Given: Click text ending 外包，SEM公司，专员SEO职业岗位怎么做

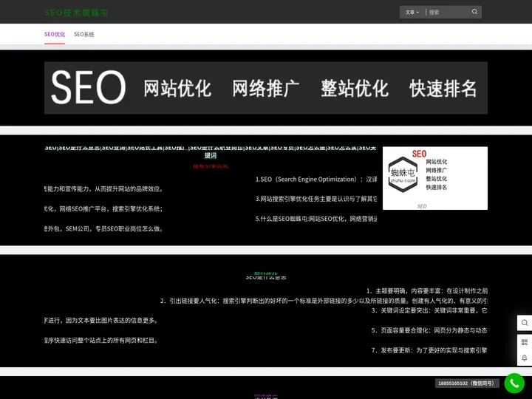Looking at the screenshot, I should coord(104,228).
